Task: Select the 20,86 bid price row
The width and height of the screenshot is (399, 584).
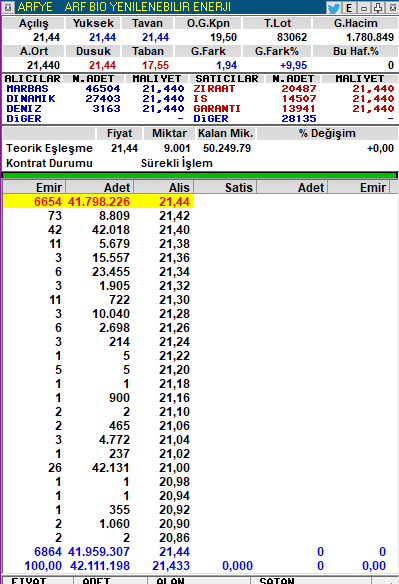Action: pos(98,538)
